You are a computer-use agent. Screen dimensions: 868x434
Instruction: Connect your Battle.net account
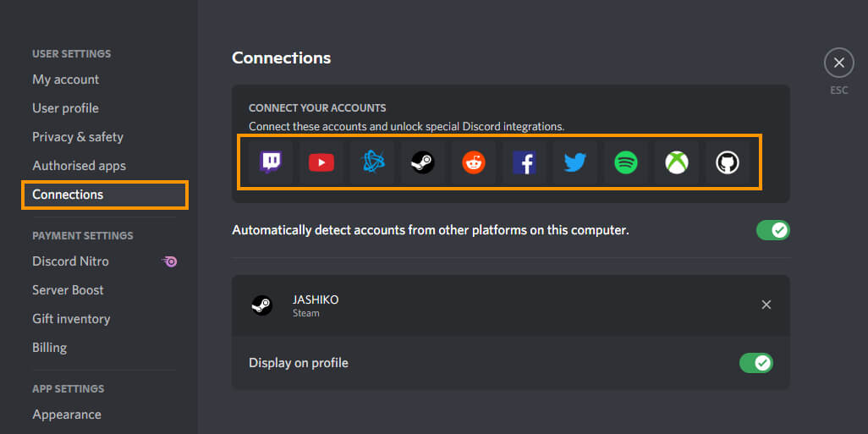click(x=372, y=162)
